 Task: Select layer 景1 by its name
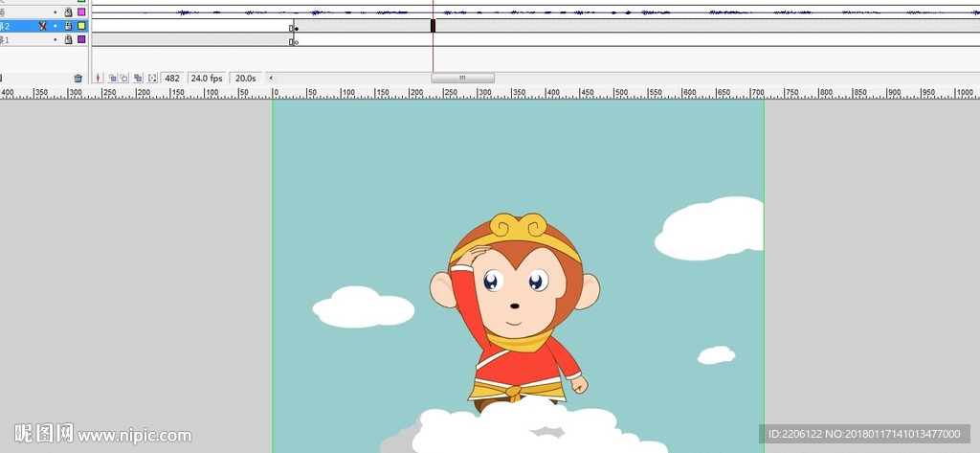tap(5, 40)
